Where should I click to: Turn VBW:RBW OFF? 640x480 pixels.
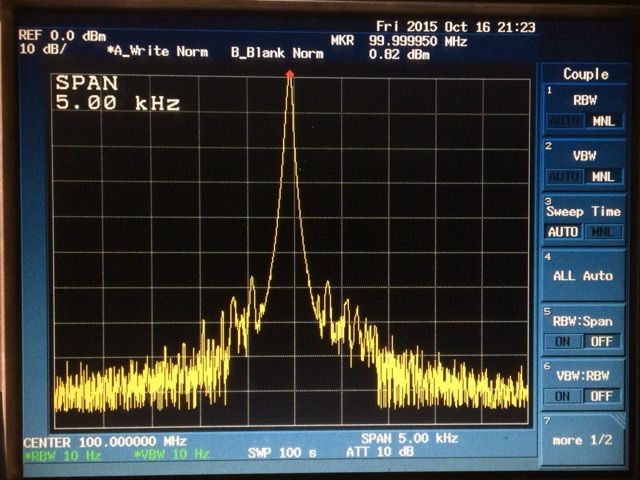pyautogui.click(x=602, y=396)
